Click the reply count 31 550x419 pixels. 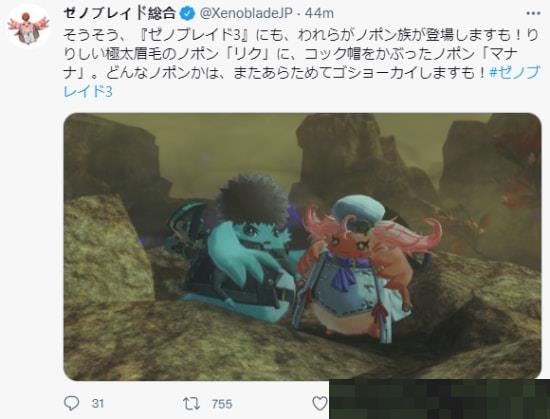(98, 404)
